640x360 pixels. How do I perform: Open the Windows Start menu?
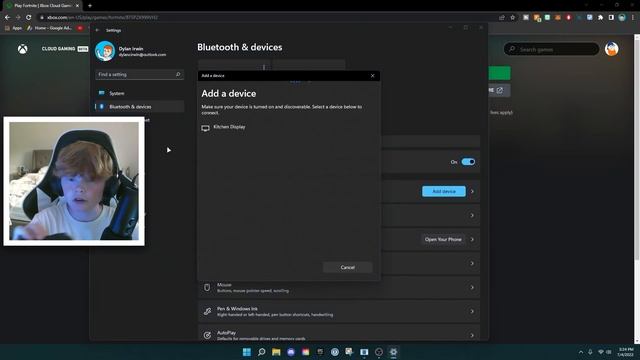coord(247,352)
